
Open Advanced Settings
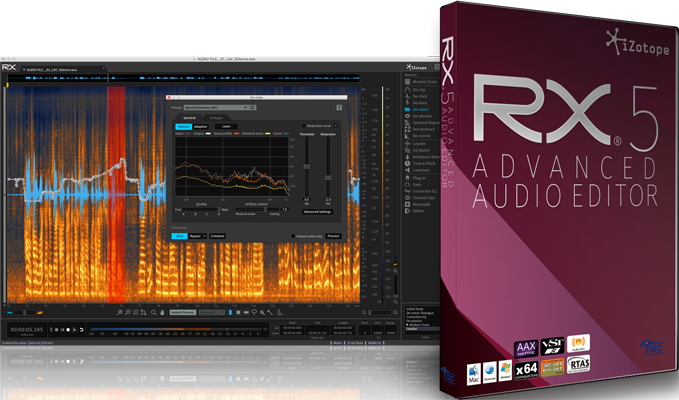317,212
